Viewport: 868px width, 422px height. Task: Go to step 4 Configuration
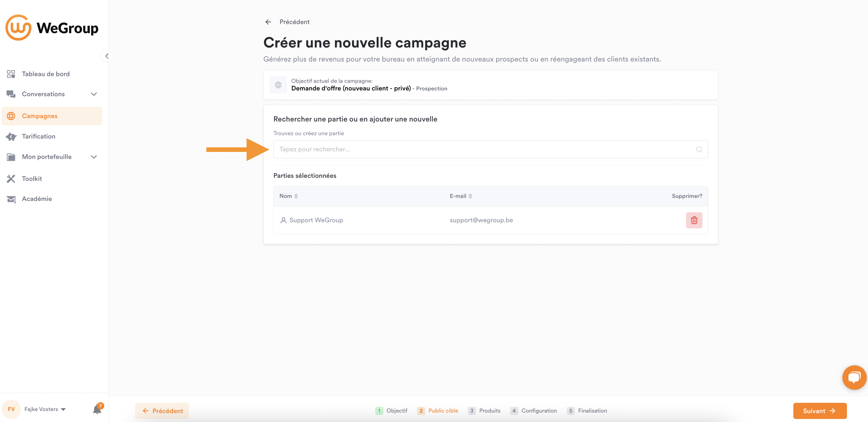click(533, 411)
